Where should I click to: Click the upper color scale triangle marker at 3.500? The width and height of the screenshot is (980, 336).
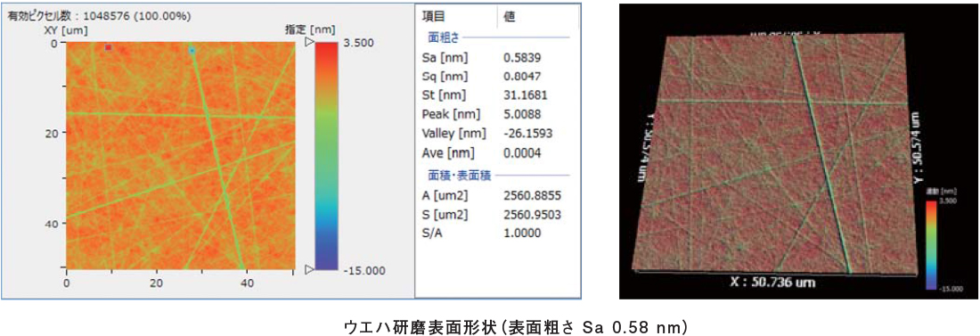(309, 42)
